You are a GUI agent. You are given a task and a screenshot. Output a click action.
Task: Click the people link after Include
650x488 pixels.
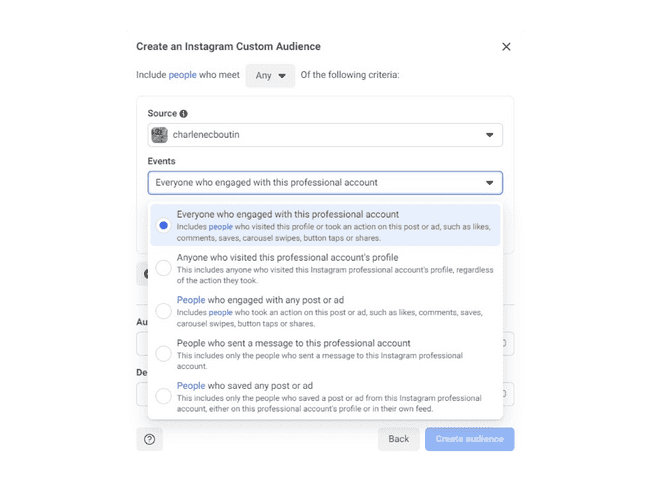[x=182, y=75]
